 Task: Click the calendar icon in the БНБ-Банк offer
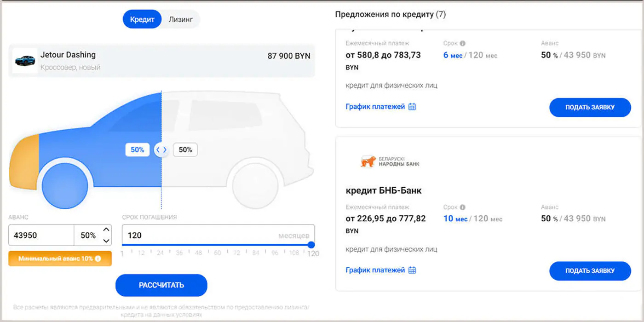point(412,270)
